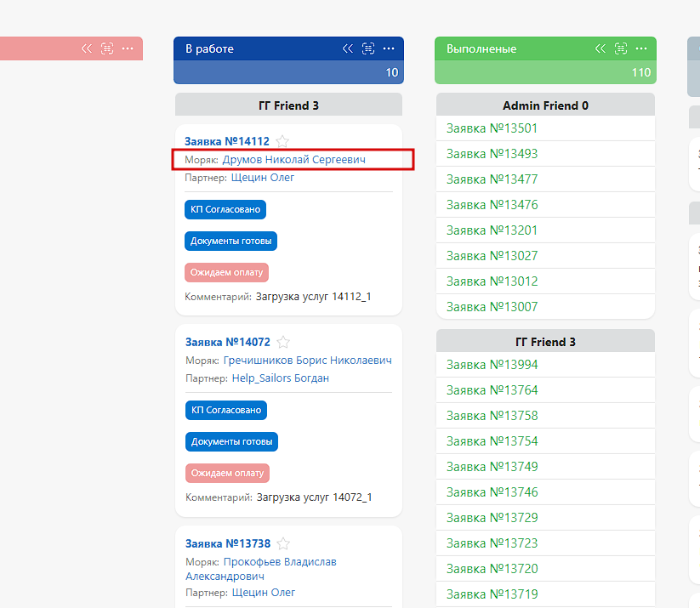The image size is (700, 608).
Task: Open completed Заявка №13027
Action: coord(492,256)
